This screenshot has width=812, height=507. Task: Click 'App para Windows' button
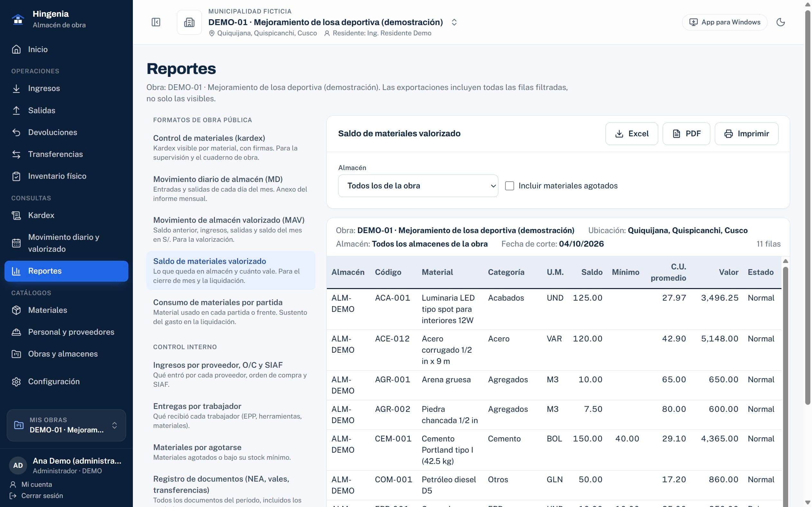[724, 22]
